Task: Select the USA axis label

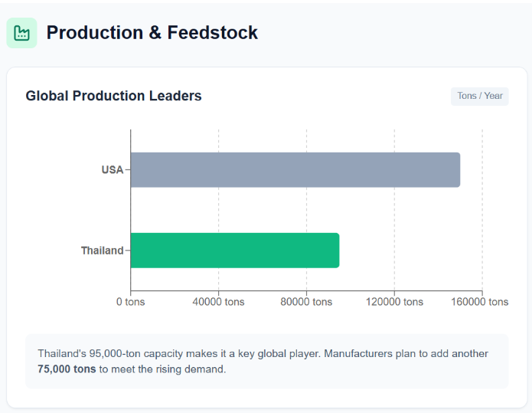Action: [x=112, y=170]
